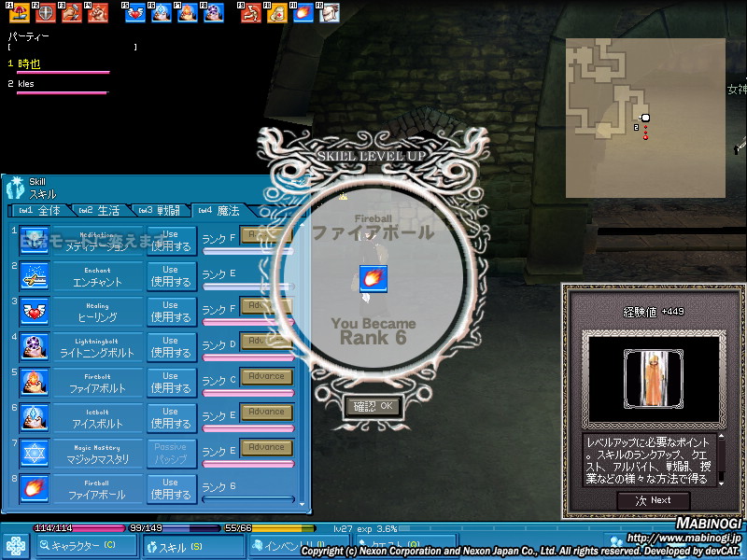This screenshot has width=747, height=560.
Task: Click the 次 Next button
Action: [x=653, y=500]
